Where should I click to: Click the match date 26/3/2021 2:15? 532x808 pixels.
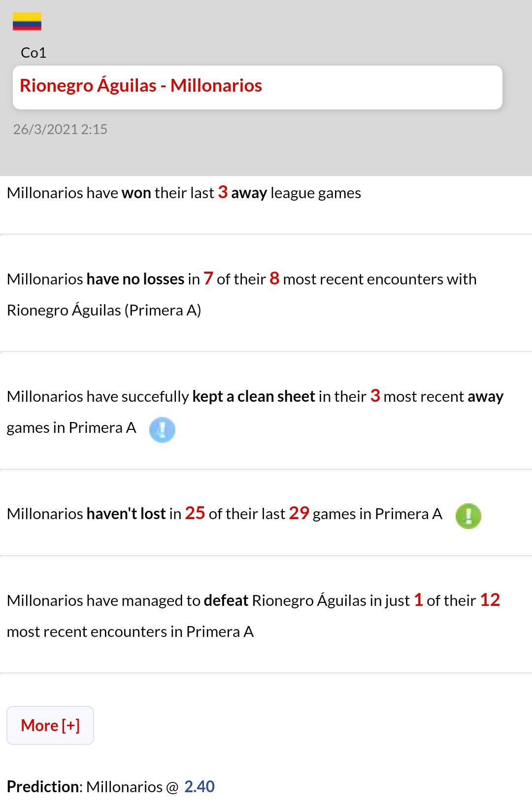point(60,129)
